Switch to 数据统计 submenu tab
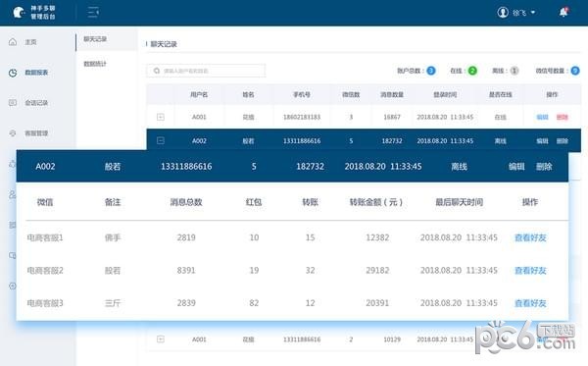 pos(95,64)
